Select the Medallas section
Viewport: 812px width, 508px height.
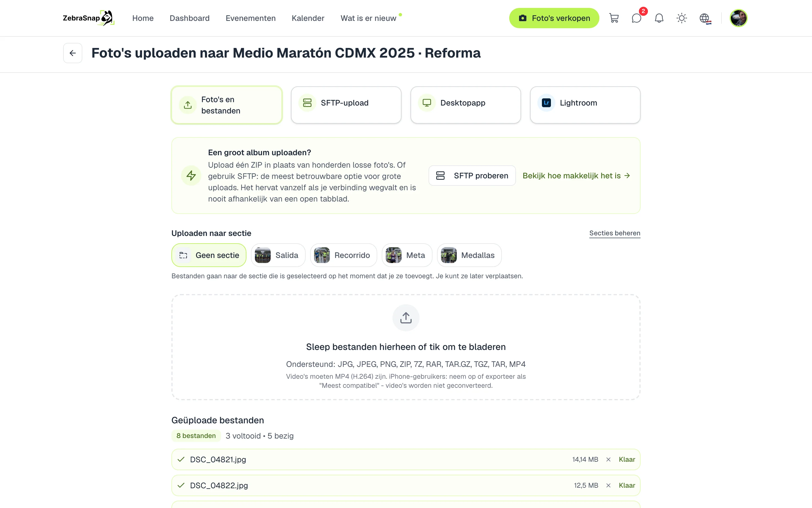click(x=469, y=255)
